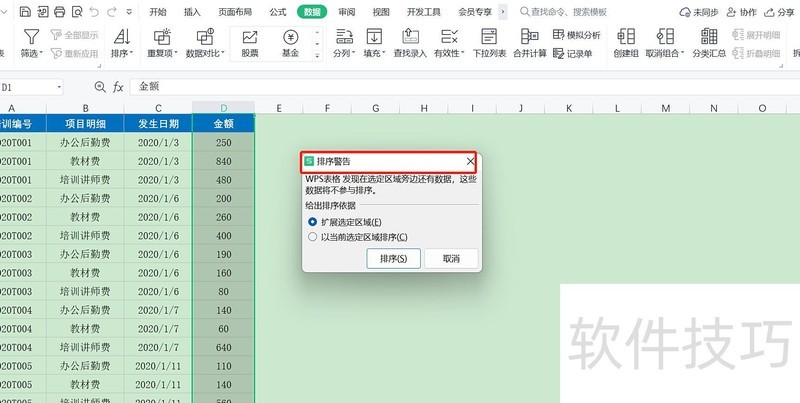This screenshot has width=800, height=403.
Task: Click the 排序(S) button in dialog
Action: tap(393, 259)
